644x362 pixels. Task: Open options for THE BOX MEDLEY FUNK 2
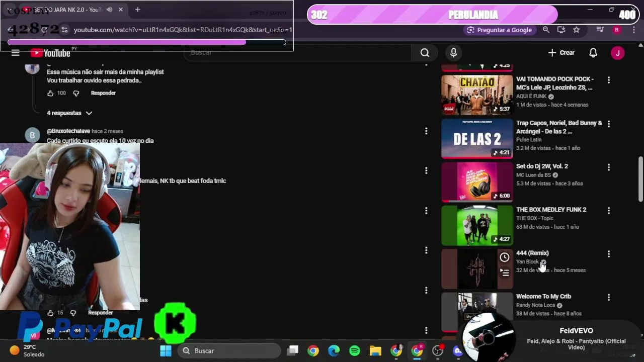click(608, 211)
